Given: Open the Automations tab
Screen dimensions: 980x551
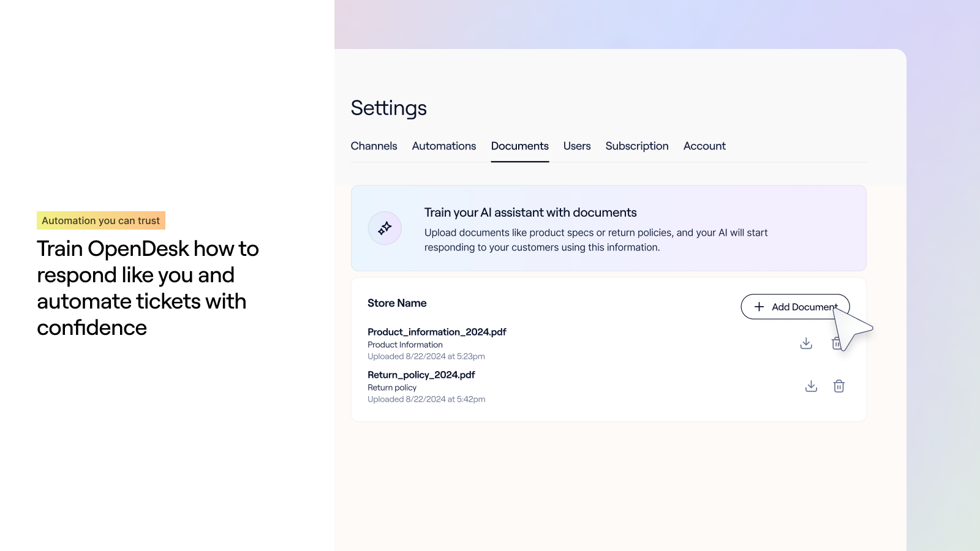Looking at the screenshot, I should [x=444, y=146].
